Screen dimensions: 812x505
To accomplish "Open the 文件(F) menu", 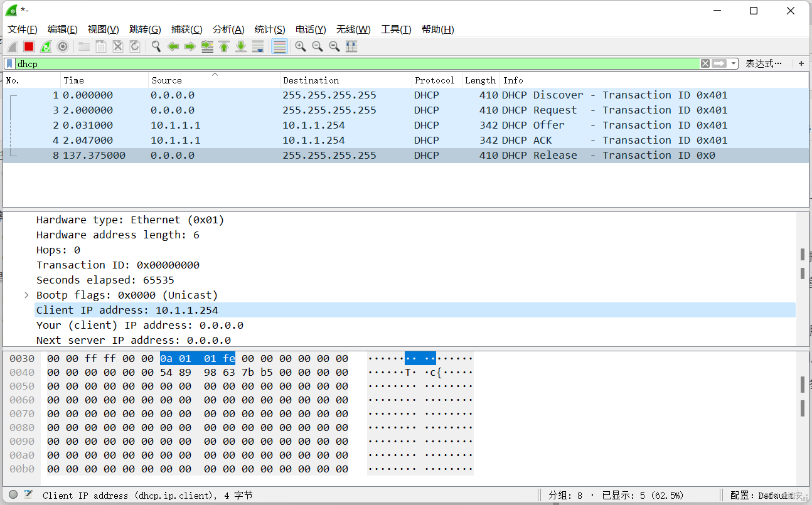I will point(23,29).
